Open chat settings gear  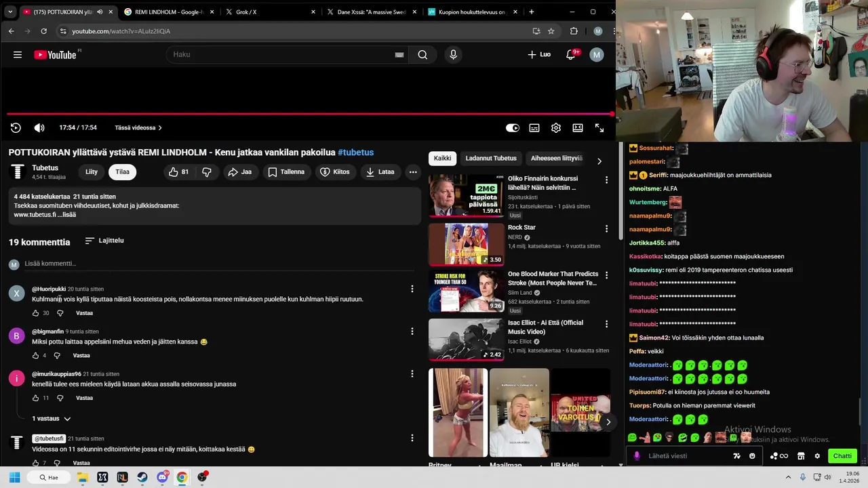pyautogui.click(x=817, y=456)
